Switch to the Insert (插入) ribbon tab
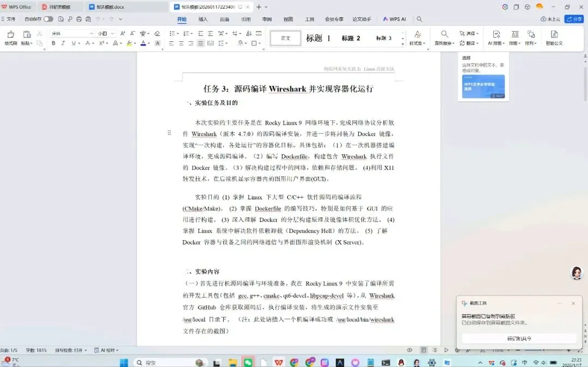The width and height of the screenshot is (588, 367). pos(203,19)
